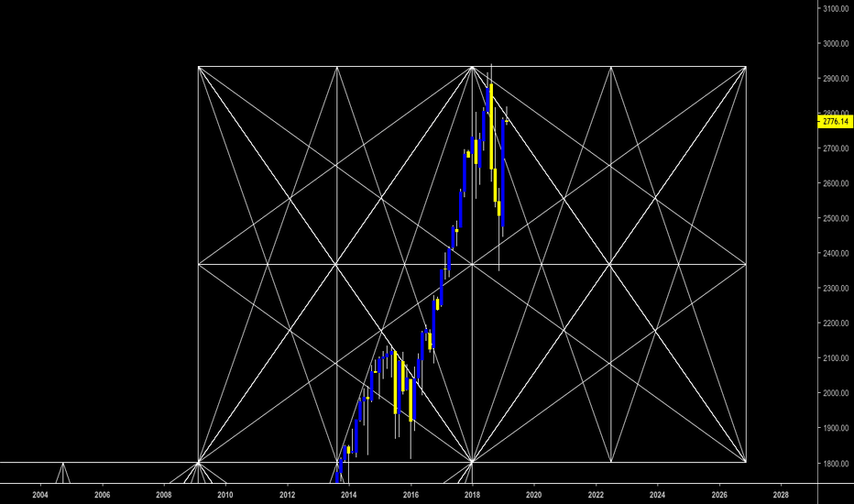
Task: Click the 2100.00 price axis label
Action: coord(836,358)
